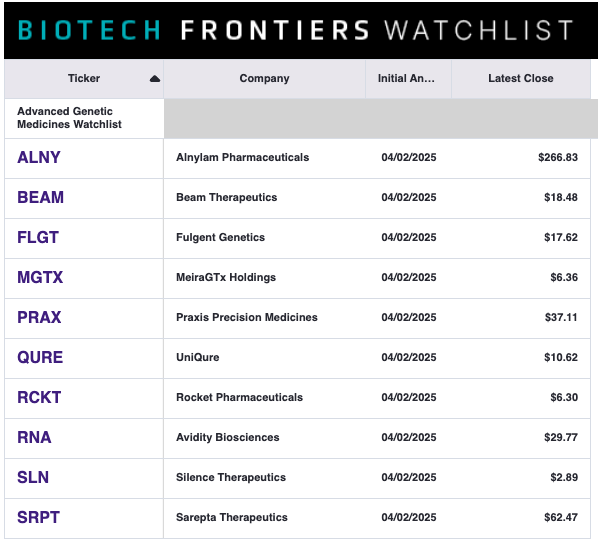Sort by the Latest Close column header
This screenshot has width=598, height=544.
point(521,78)
